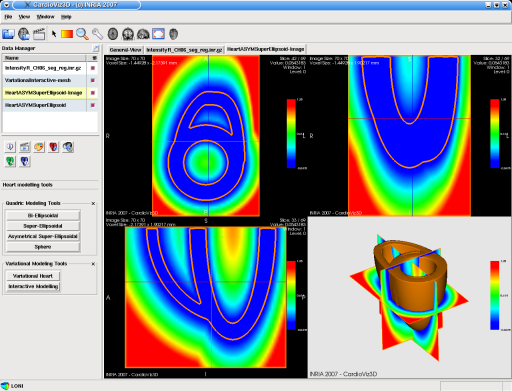
Task: Toggle visibility checkbox for VariationalInteractive-mesh
Action: point(93,80)
